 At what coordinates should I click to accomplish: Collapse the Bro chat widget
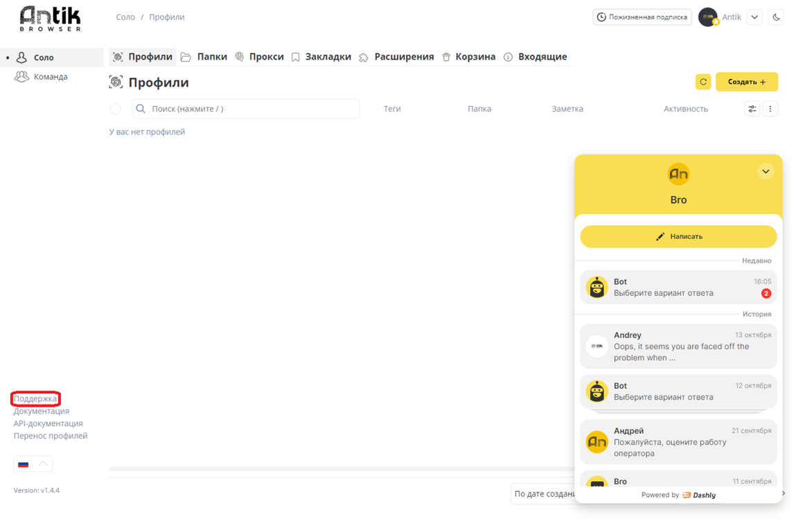click(766, 172)
